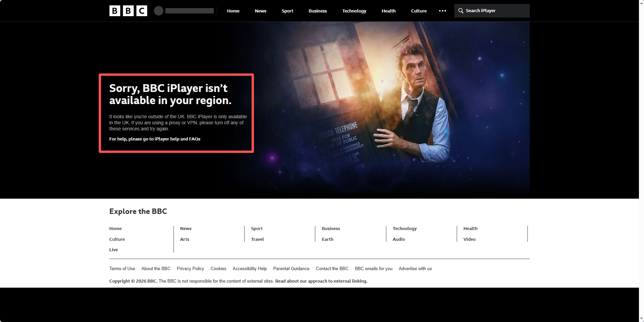Open Home in top navigation

(233, 11)
